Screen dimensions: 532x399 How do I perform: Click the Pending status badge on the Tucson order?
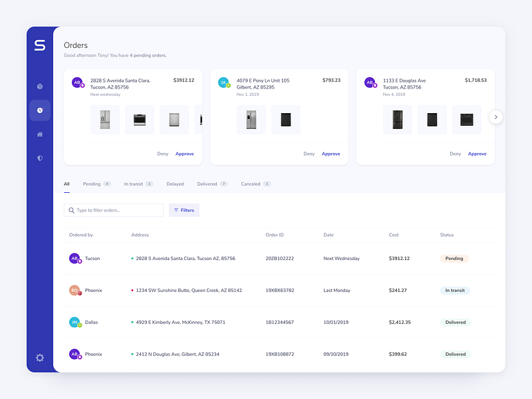pyautogui.click(x=454, y=258)
